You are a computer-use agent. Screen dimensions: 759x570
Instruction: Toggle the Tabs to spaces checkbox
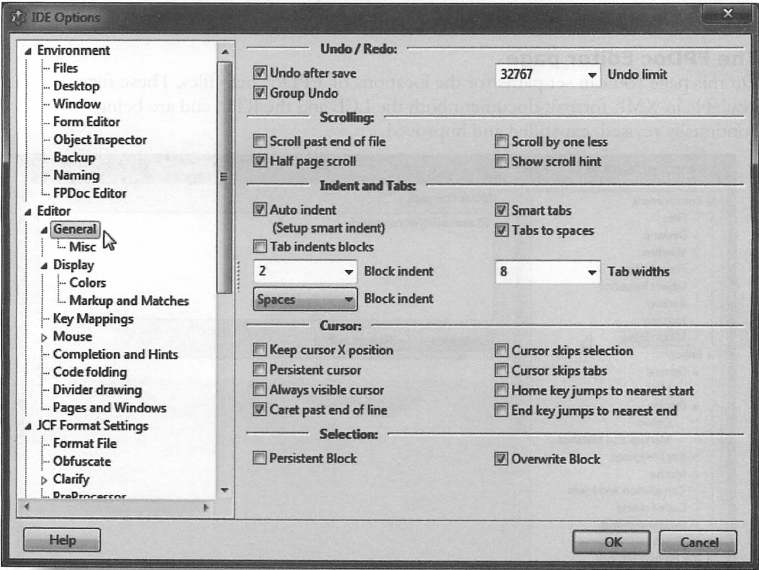tap(503, 231)
